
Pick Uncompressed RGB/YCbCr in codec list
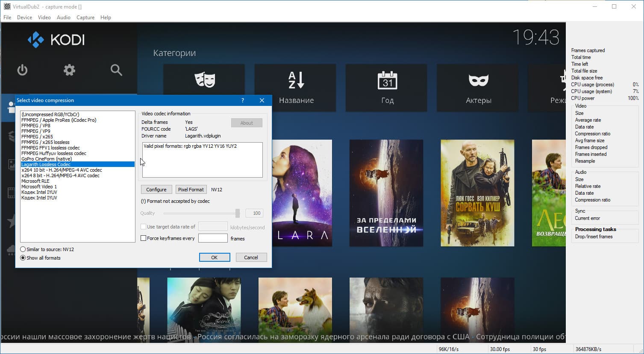50,114
